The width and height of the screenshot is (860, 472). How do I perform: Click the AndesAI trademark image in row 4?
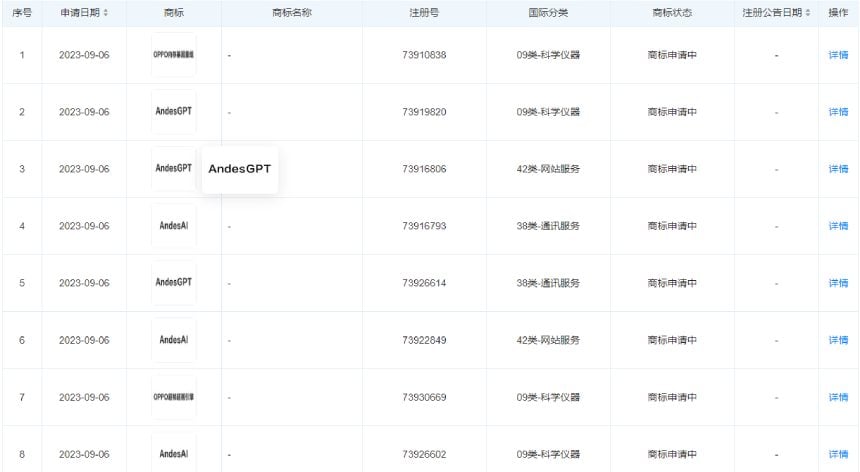coord(173,226)
